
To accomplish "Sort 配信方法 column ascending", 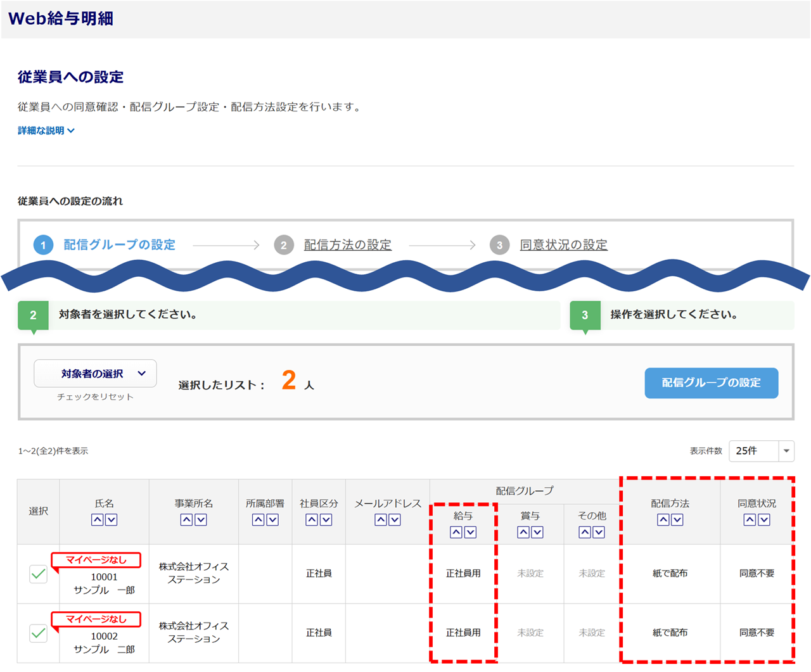I will 663,520.
